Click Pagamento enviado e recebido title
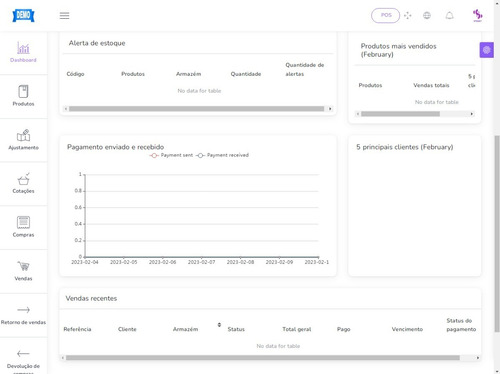This screenshot has width=500, height=374. pos(116,147)
